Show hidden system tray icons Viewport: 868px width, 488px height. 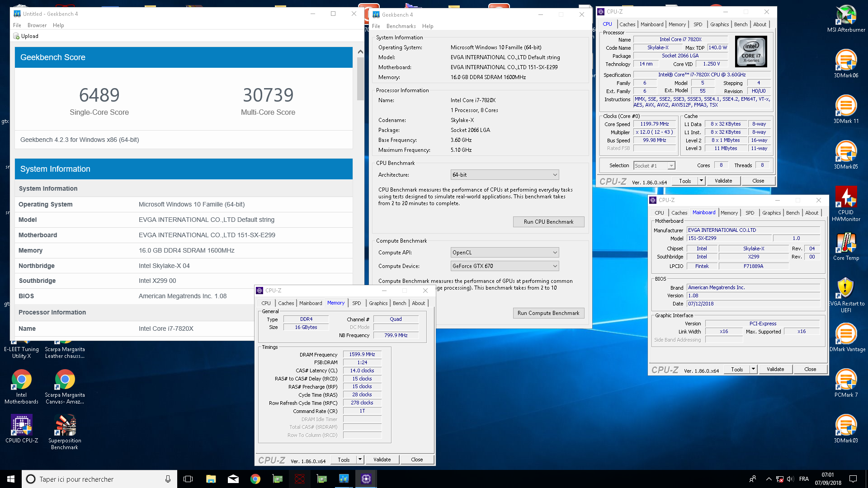pos(769,479)
